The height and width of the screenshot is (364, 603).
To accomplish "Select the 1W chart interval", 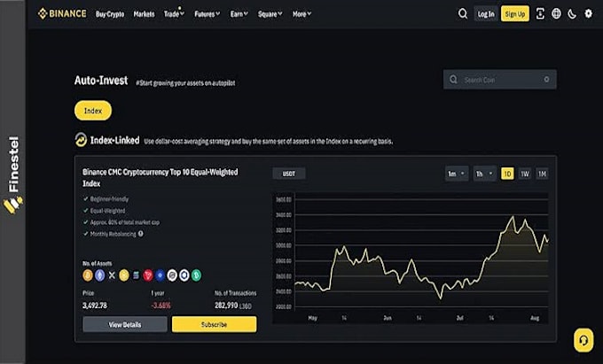I will click(525, 174).
